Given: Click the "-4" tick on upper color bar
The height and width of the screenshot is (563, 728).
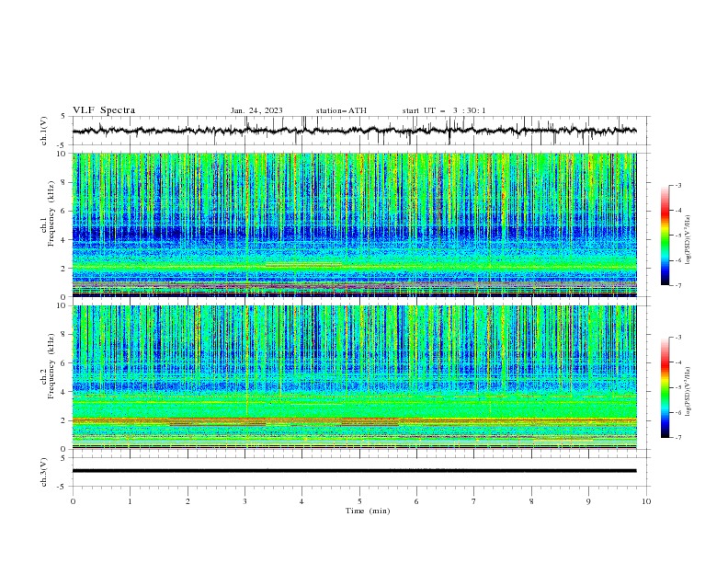Looking at the screenshot, I should [x=678, y=211].
